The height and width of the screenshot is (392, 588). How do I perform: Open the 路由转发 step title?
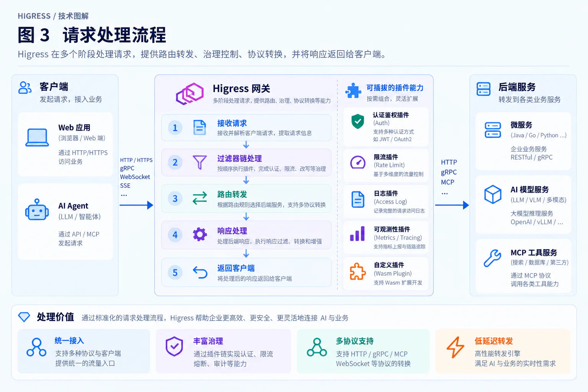pos(232,194)
